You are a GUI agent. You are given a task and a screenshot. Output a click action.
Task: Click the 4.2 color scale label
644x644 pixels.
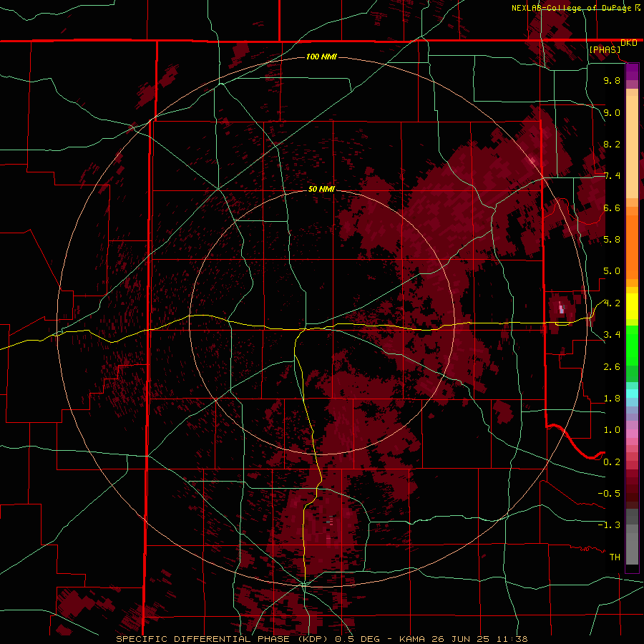tap(612, 303)
